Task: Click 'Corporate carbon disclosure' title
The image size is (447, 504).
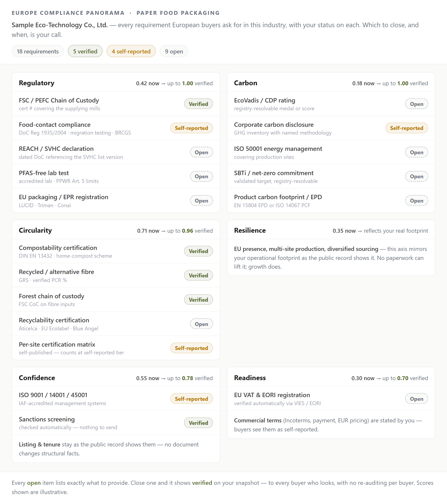Action: coord(274,125)
